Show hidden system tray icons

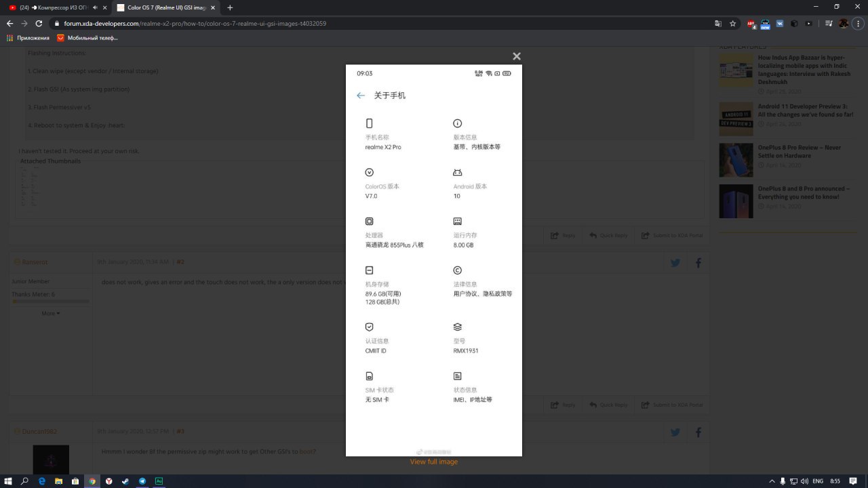[773, 481]
